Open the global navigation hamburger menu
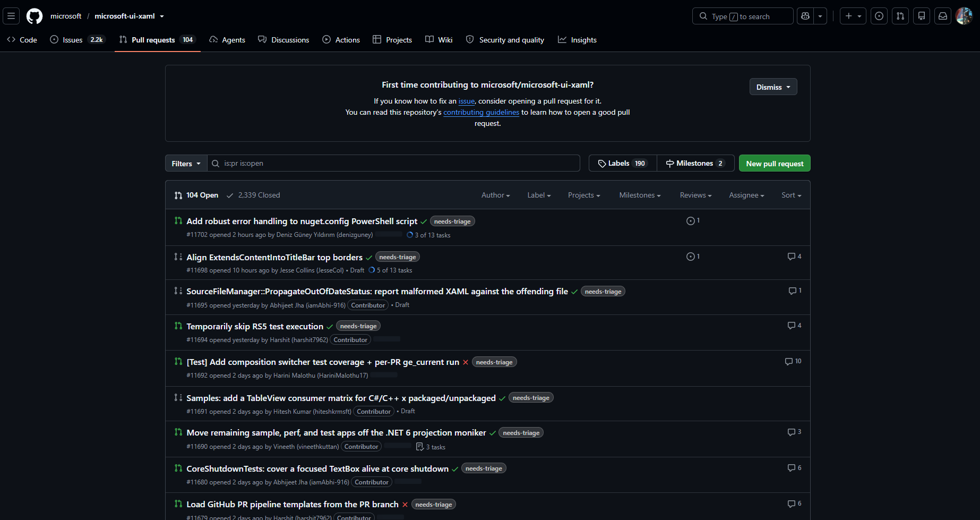The image size is (980, 520). tap(11, 16)
